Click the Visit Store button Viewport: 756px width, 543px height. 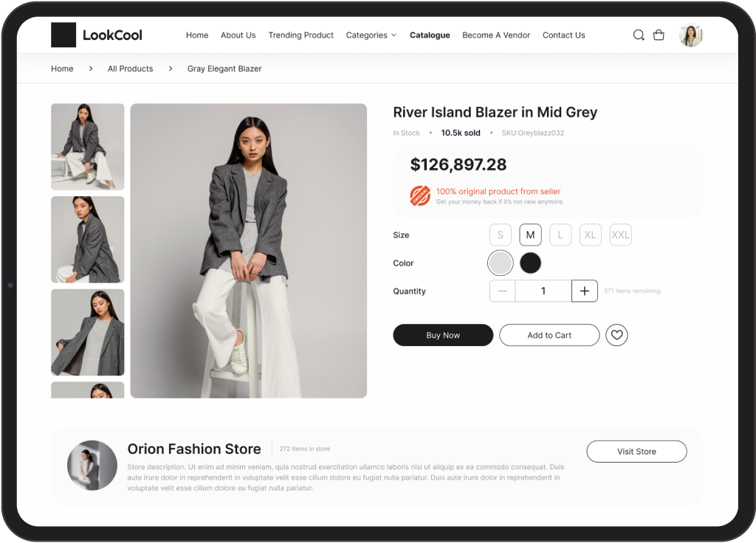[636, 452]
